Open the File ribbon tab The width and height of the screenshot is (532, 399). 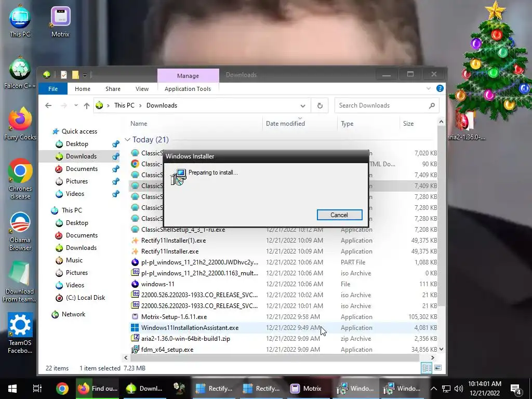[x=53, y=89]
